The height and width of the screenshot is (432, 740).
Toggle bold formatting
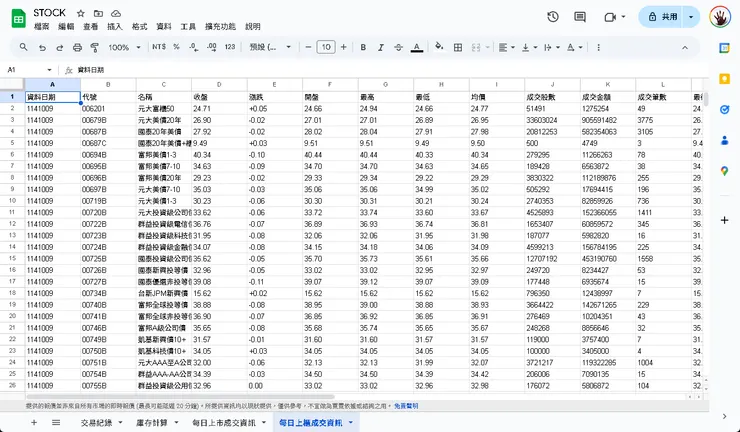[363, 47]
